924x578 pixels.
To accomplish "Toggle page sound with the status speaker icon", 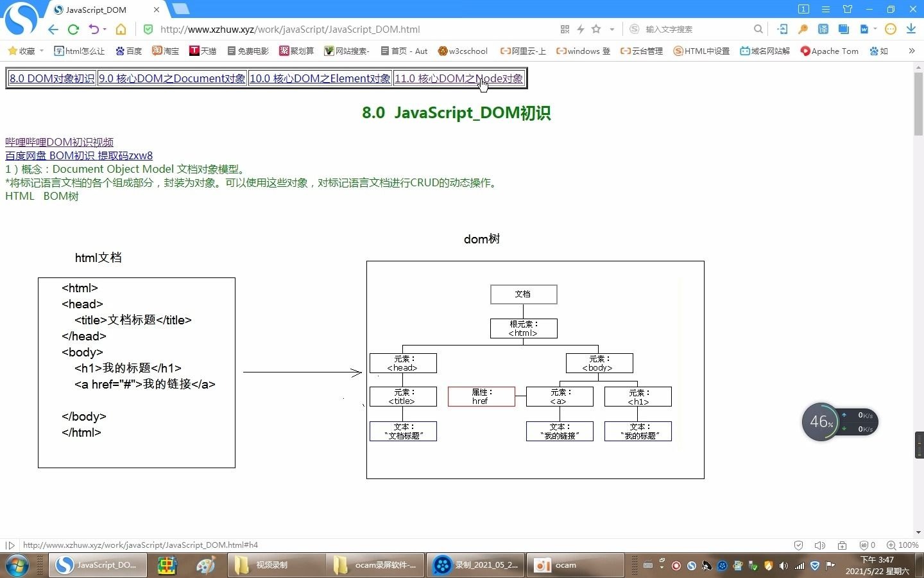I will coord(820,545).
